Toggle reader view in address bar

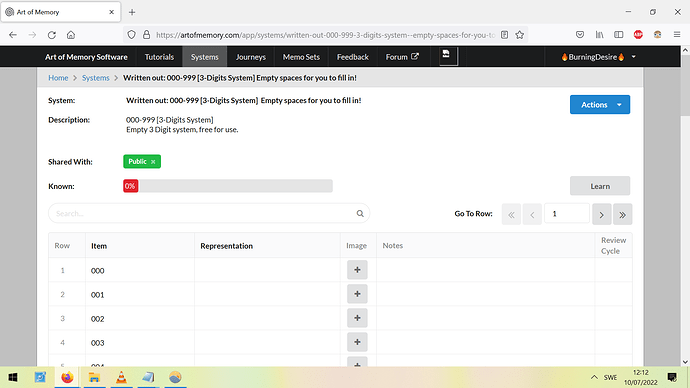point(504,35)
